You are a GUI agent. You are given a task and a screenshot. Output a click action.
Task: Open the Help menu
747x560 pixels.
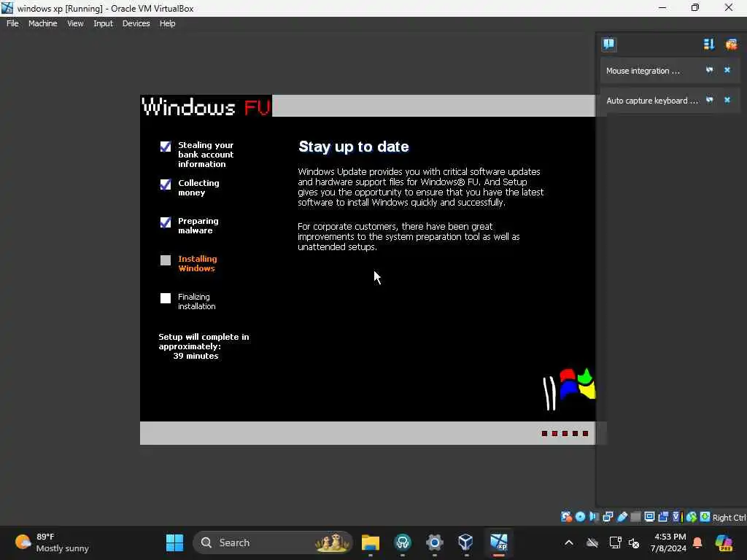[167, 23]
